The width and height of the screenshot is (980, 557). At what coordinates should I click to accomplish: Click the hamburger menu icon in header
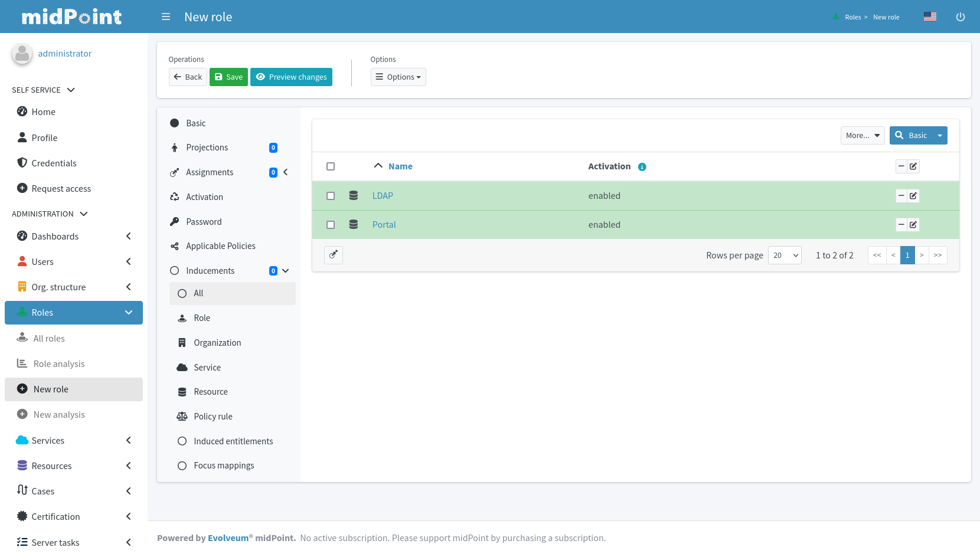166,17
